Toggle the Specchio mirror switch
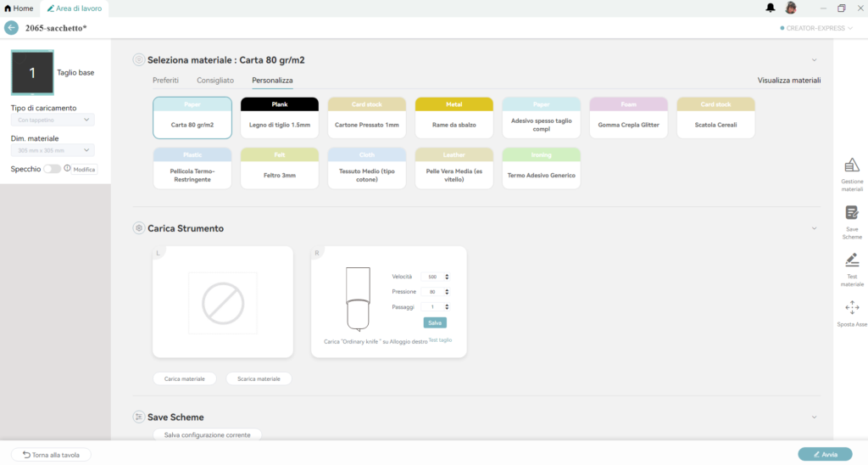 pyautogui.click(x=53, y=169)
